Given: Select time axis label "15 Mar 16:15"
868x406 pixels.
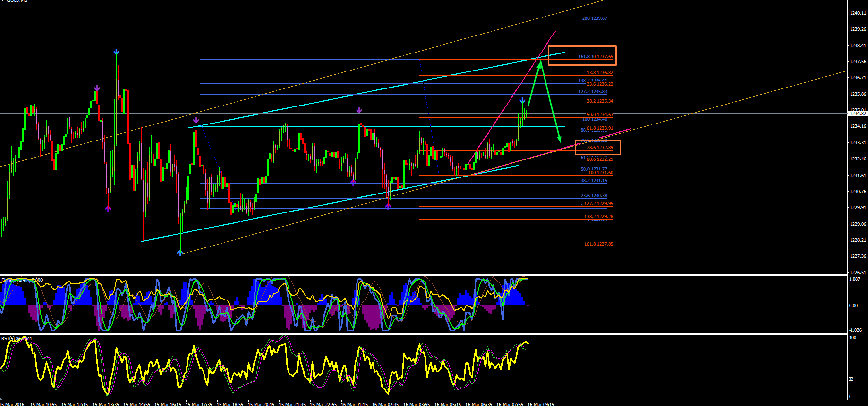Looking at the screenshot, I should 168,404.
